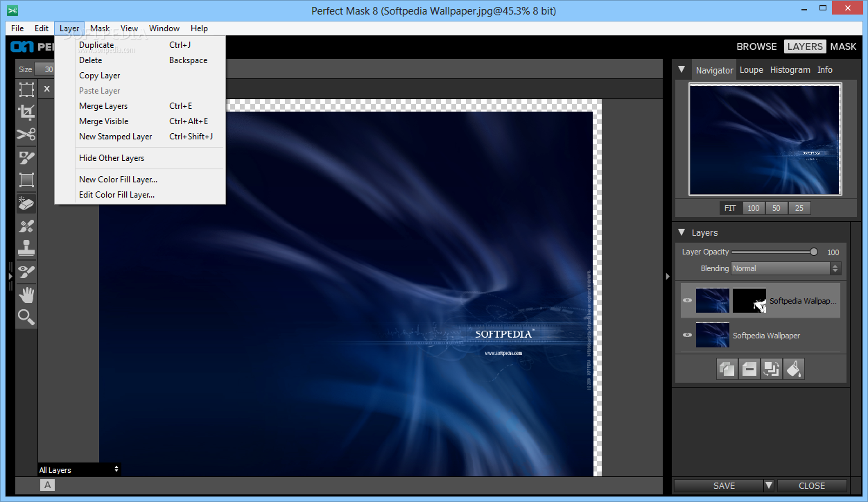
Task: Click the color fill bucket icon
Action: [794, 369]
